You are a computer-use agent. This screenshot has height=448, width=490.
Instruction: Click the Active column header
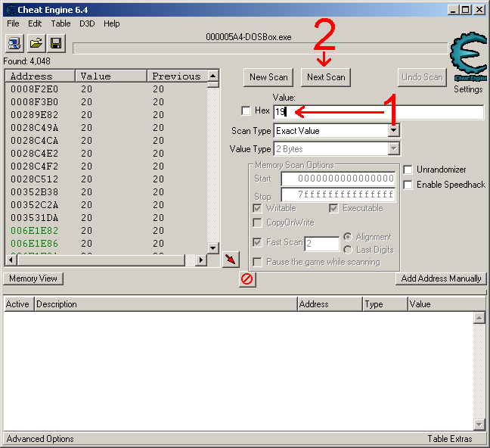tap(18, 304)
